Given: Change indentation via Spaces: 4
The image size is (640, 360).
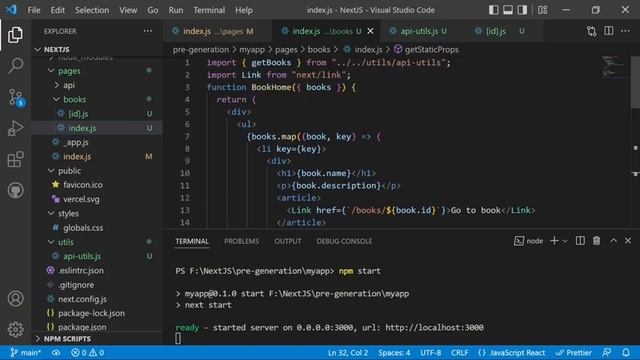Looking at the screenshot, I should click(394, 353).
